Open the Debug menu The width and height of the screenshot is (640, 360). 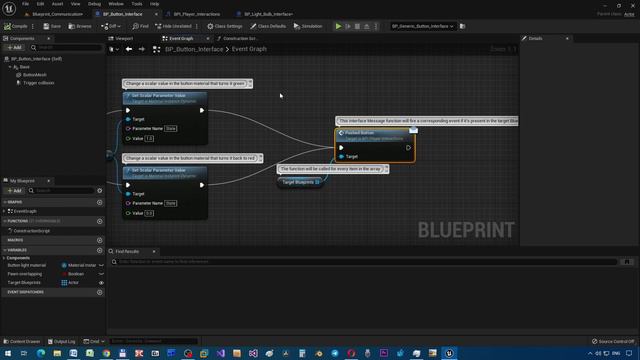[94, 4]
